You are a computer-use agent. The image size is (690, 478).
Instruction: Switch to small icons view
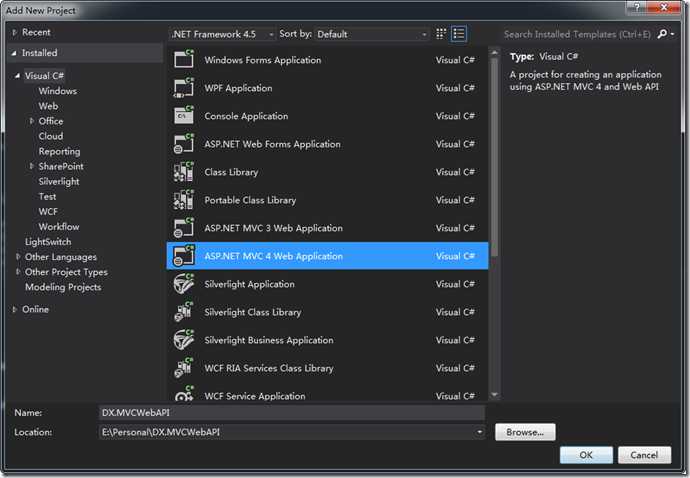tap(441, 34)
